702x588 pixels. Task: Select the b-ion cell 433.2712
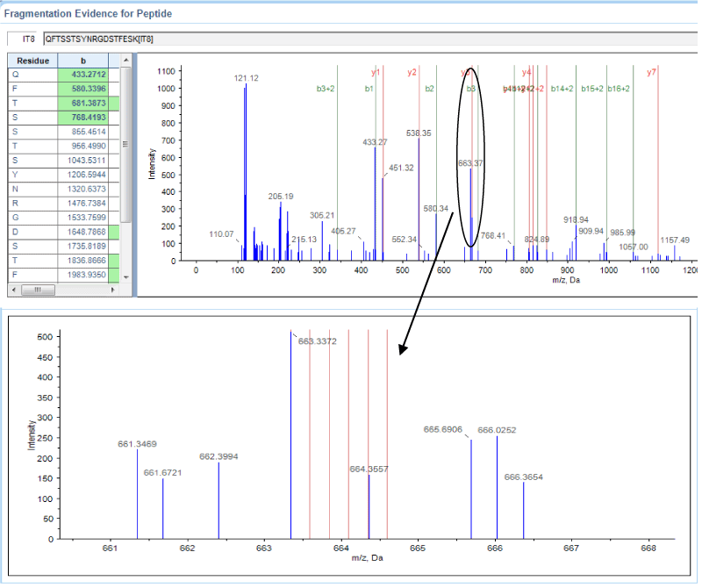coord(88,75)
